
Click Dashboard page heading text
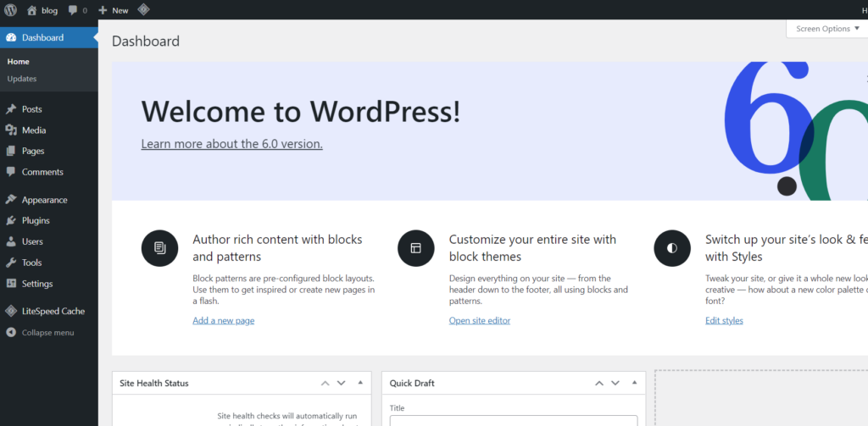tap(146, 41)
